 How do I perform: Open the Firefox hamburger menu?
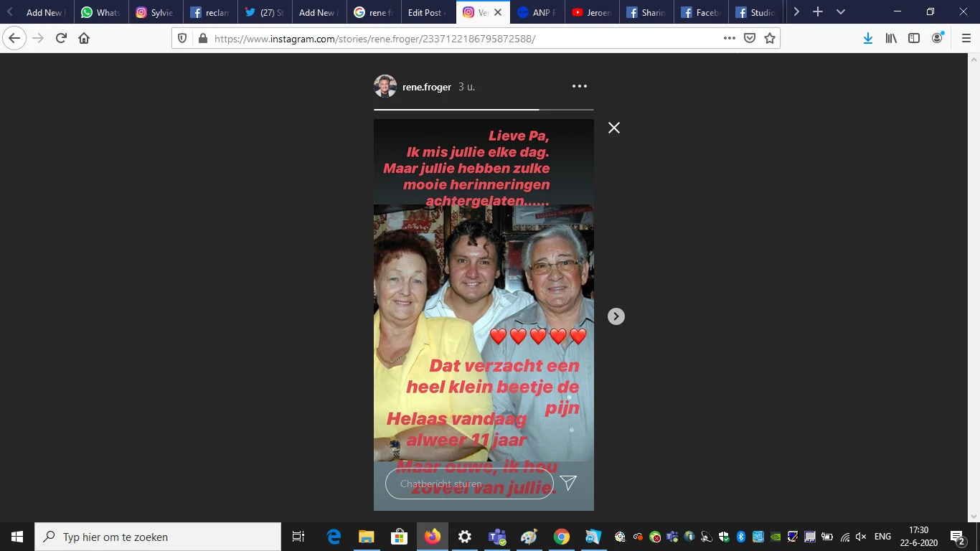coord(966,39)
